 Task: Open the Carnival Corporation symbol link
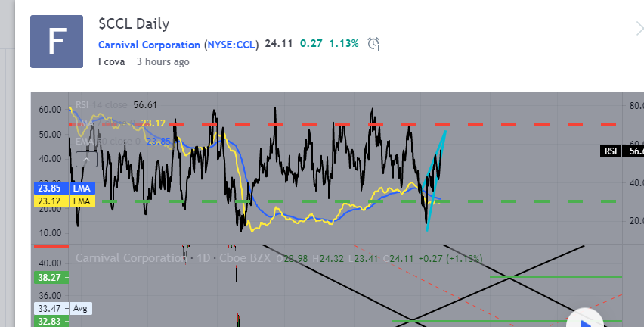tap(150, 45)
